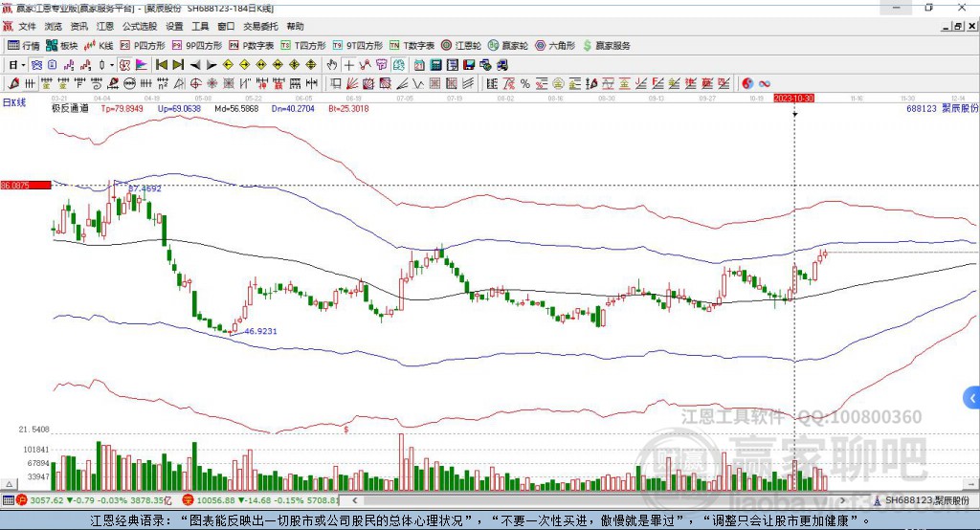Open 赢家服务 with the dollar icon
This screenshot has height=530, width=980.
click(x=606, y=46)
